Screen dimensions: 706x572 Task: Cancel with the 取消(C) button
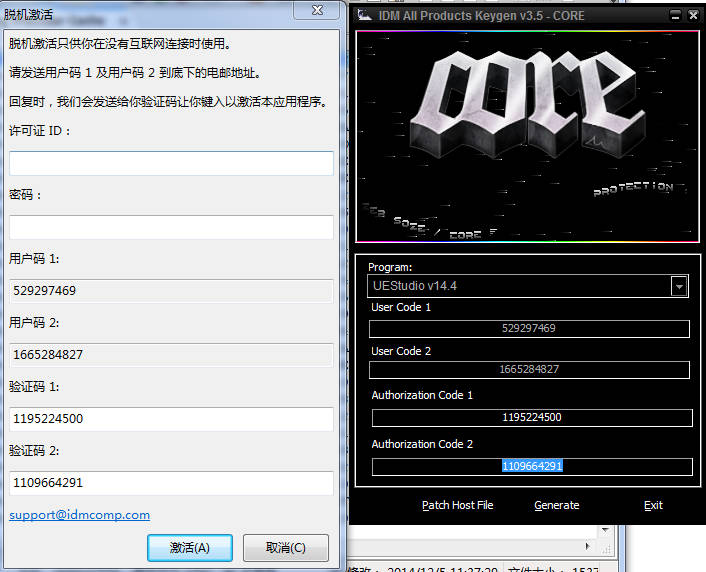[285, 548]
